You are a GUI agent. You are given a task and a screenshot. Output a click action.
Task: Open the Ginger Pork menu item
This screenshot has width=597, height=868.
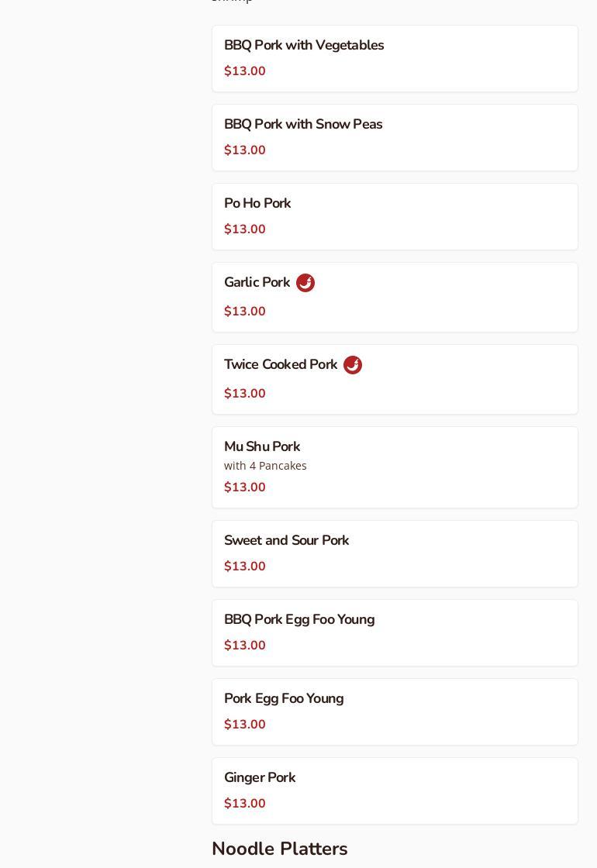coord(260,778)
